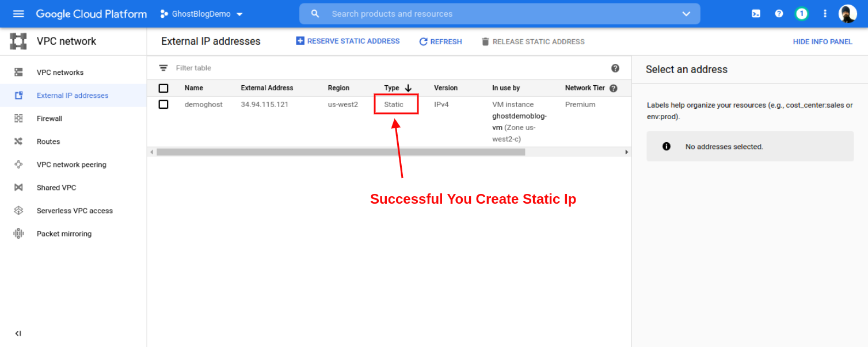Screen dimensions: 868x347
Task: Click RESERVE STATIC ADDRESS button
Action: (x=348, y=41)
